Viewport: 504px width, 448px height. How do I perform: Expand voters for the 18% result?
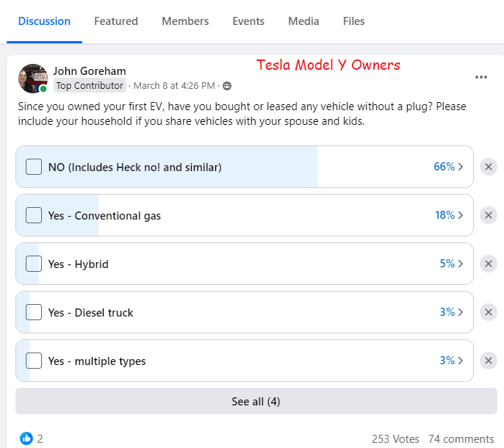click(x=448, y=215)
